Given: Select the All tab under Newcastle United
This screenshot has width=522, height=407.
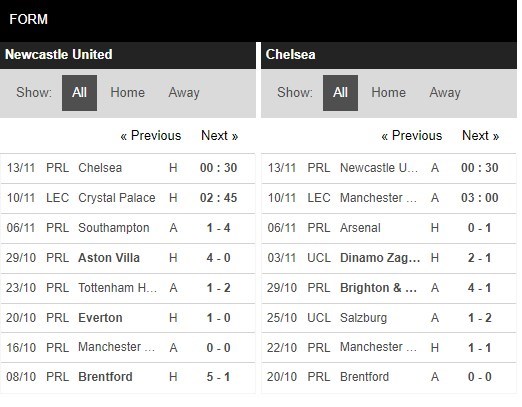Looking at the screenshot, I should (79, 93).
